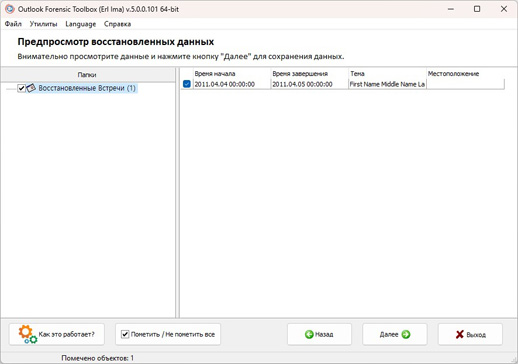
Task: Click the Местоположение column header
Action: click(465, 74)
